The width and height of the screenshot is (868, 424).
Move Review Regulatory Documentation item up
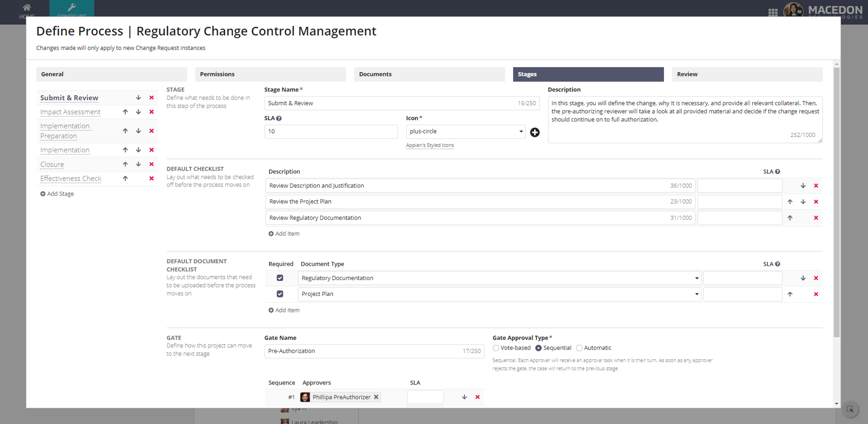[790, 218]
